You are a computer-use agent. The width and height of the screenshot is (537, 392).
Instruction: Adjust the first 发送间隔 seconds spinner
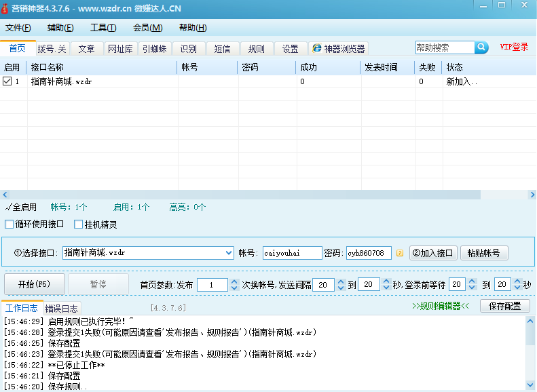point(340,285)
